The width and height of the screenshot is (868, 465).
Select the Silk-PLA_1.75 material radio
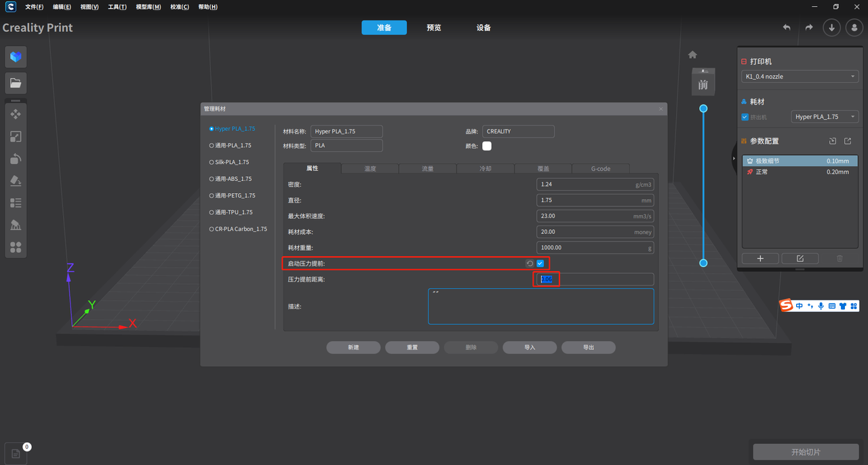(x=212, y=162)
